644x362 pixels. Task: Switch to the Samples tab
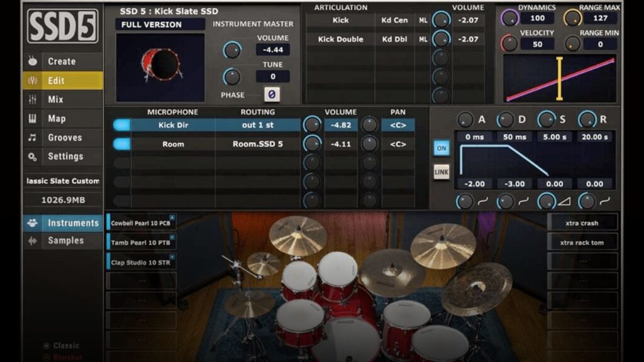pyautogui.click(x=62, y=241)
